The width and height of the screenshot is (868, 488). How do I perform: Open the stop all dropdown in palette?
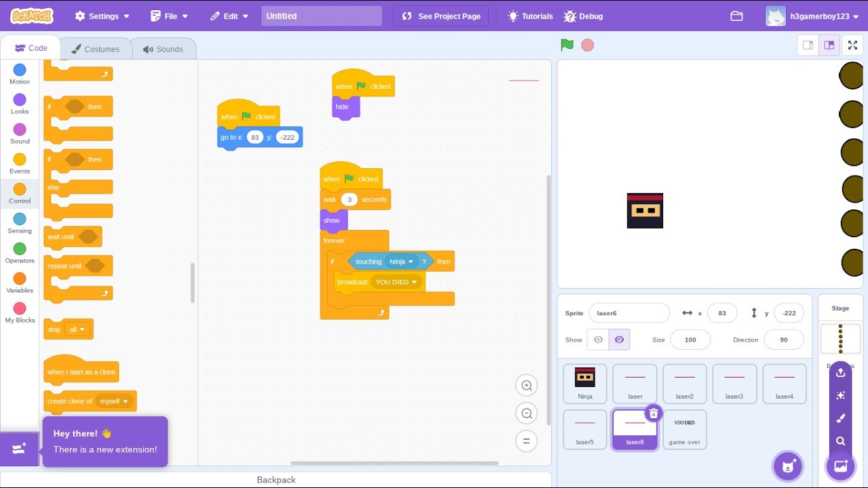pos(77,329)
